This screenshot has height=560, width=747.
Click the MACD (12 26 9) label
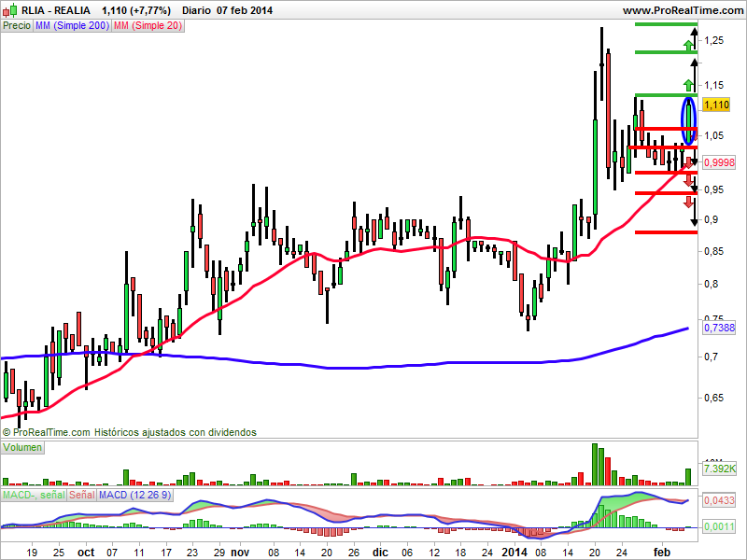pos(134,495)
